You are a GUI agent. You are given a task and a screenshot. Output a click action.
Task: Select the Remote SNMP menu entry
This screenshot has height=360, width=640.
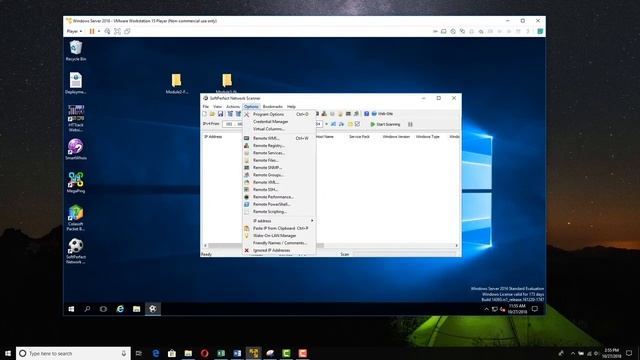pyautogui.click(x=279, y=168)
